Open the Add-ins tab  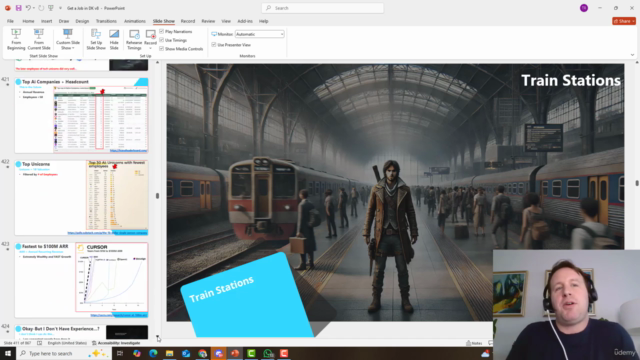(245, 21)
